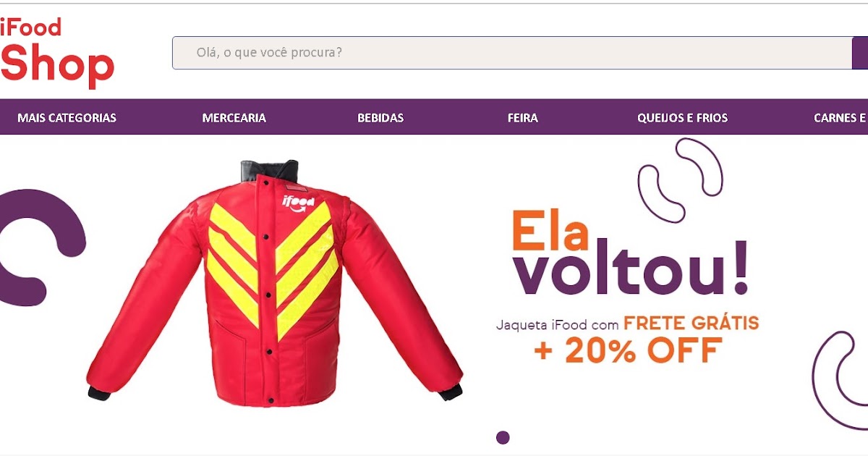Click the 'FRETE GRÁTIS' orange text
The height and width of the screenshot is (456, 868).
(692, 323)
